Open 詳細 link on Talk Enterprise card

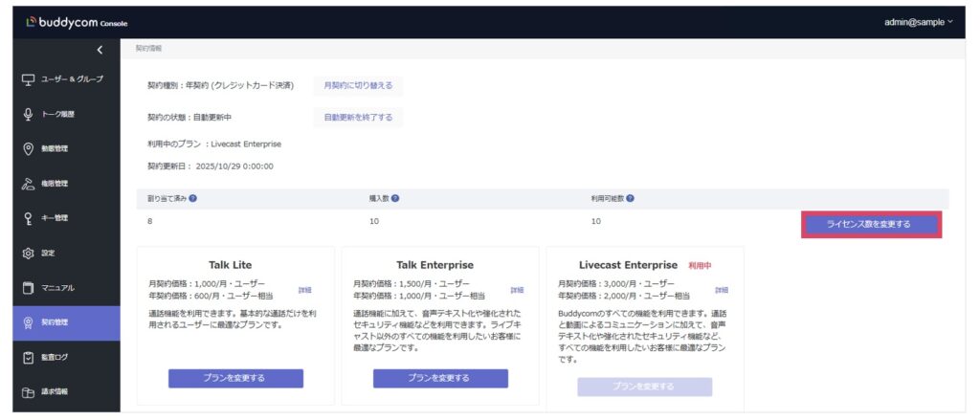point(517,290)
